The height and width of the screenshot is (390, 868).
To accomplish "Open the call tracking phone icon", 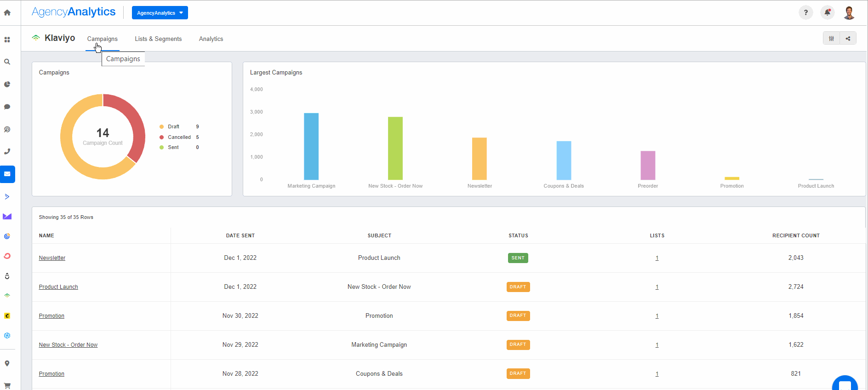I will (7, 151).
